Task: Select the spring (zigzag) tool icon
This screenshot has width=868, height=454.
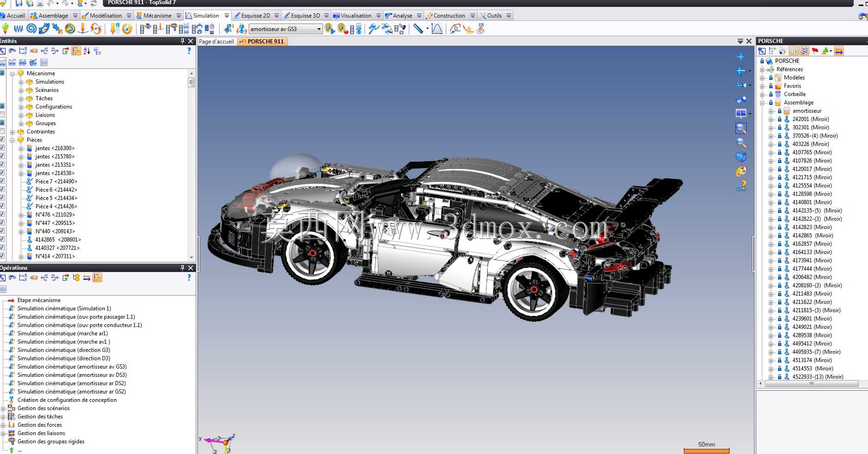Action: coord(18,29)
